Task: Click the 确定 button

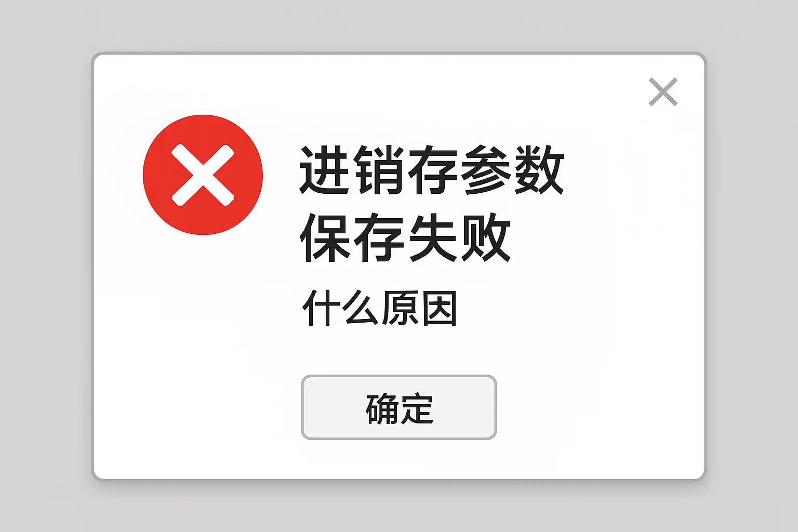Action: point(398,407)
